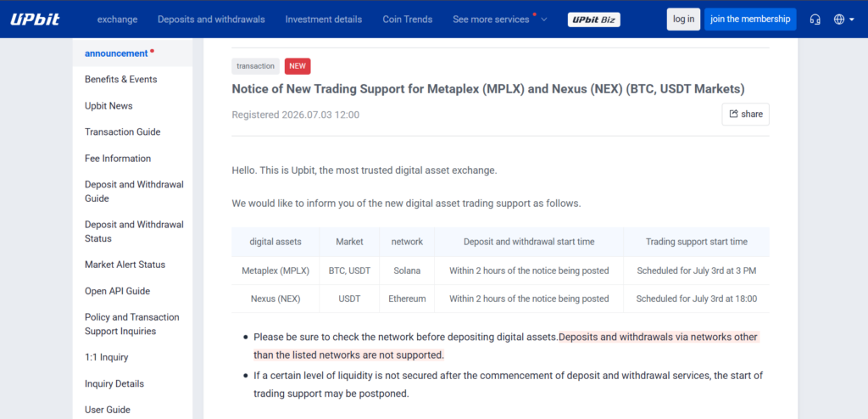The height and width of the screenshot is (419, 868).
Task: Click the digital assets column header
Action: (x=275, y=242)
